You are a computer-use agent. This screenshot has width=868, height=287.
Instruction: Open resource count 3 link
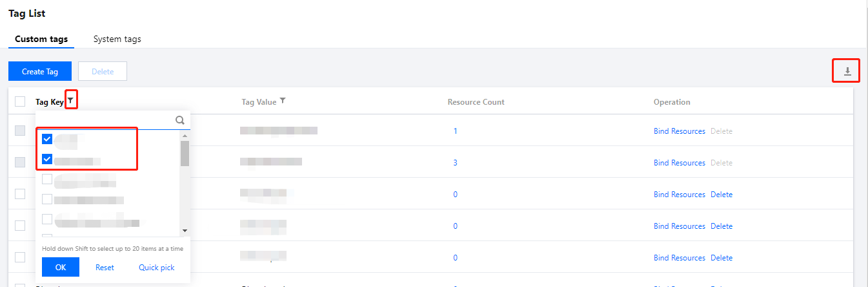point(455,163)
